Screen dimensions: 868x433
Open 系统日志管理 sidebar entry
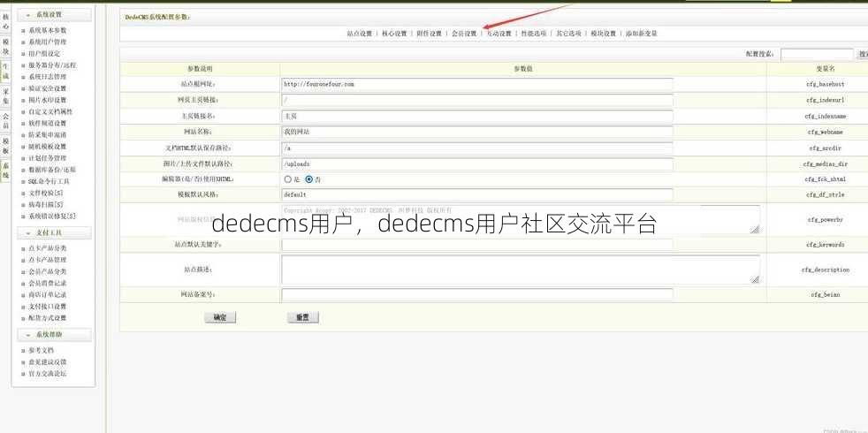pyautogui.click(x=48, y=77)
